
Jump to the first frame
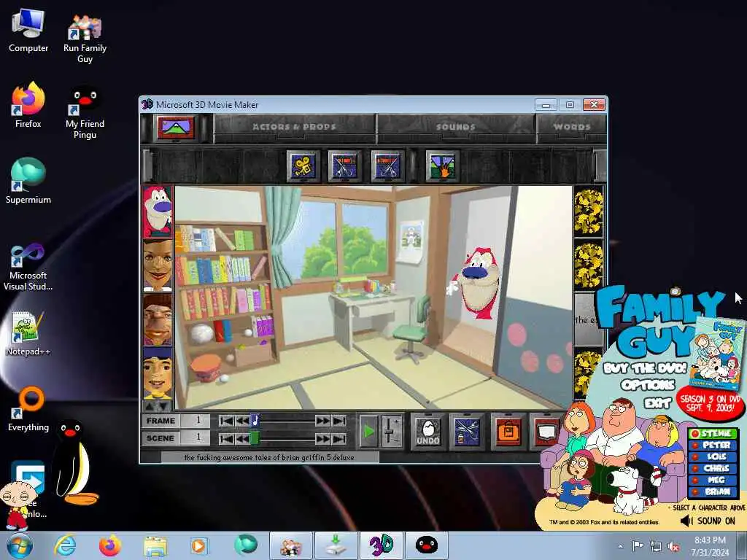click(226, 421)
